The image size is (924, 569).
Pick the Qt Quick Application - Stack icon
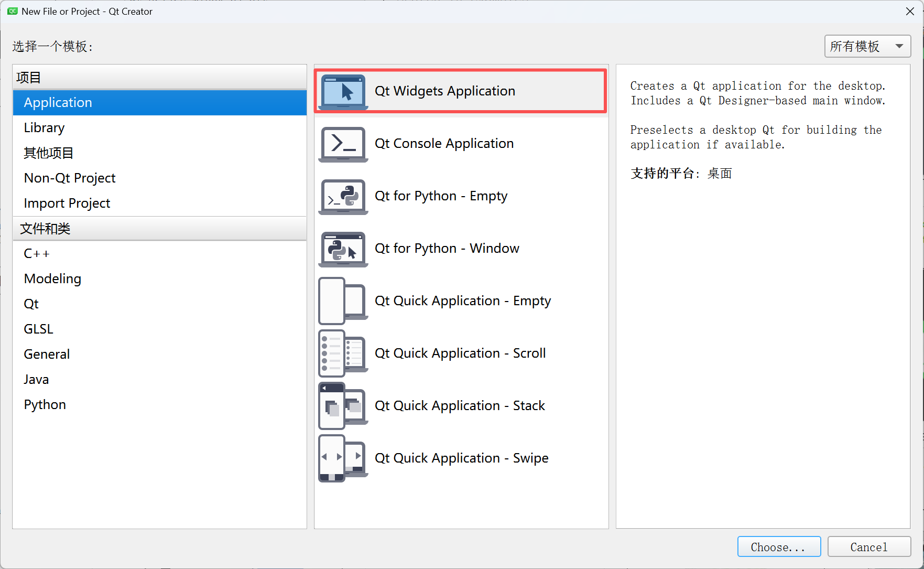[343, 406]
